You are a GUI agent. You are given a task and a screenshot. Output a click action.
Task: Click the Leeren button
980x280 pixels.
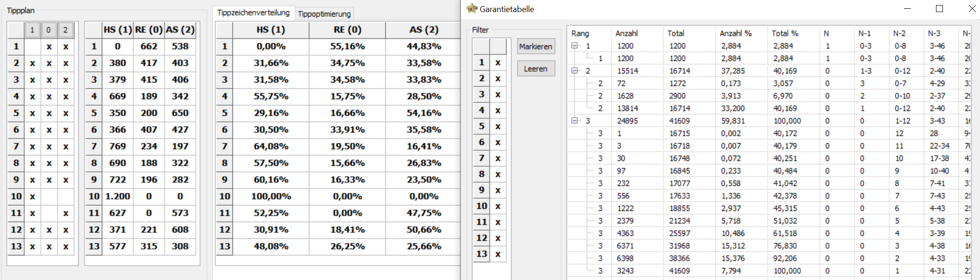coord(536,68)
